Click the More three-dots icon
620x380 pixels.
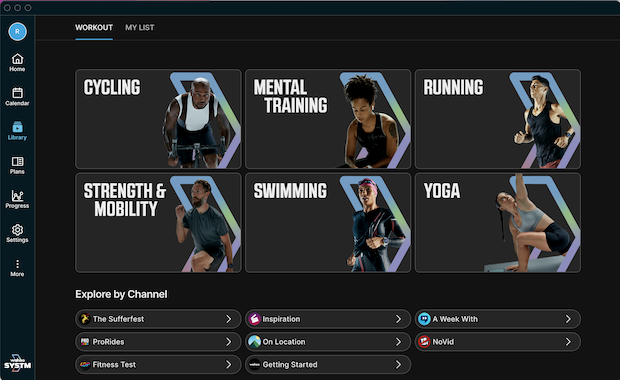[17, 264]
